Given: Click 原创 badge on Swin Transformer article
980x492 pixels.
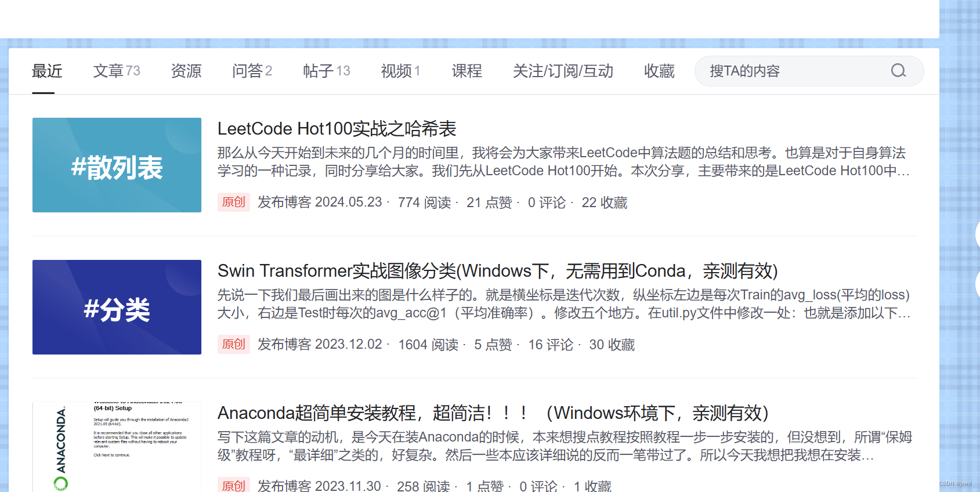Looking at the screenshot, I should pyautogui.click(x=234, y=344).
